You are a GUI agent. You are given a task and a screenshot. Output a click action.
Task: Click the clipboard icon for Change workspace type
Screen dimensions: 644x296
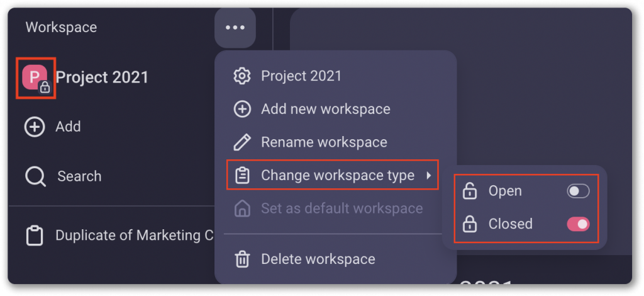[242, 176]
